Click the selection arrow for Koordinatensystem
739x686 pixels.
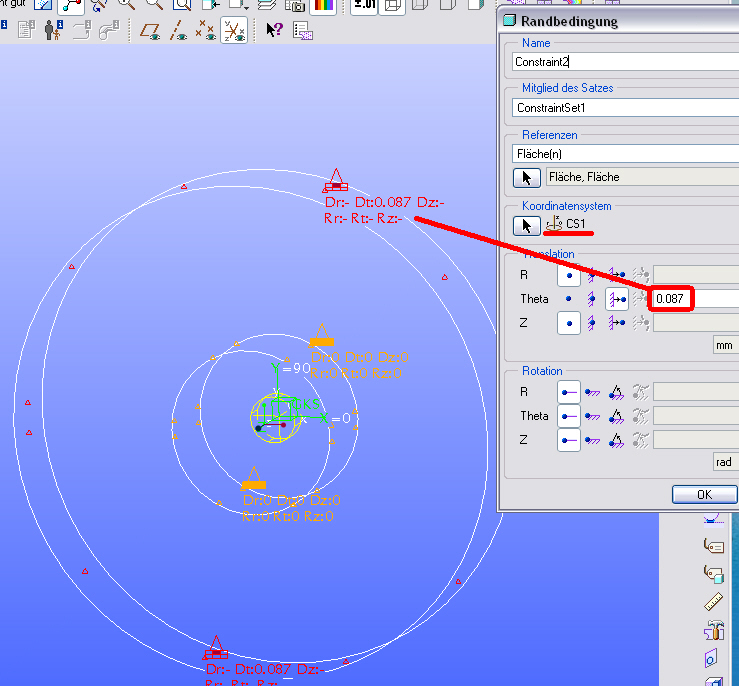(x=526, y=225)
